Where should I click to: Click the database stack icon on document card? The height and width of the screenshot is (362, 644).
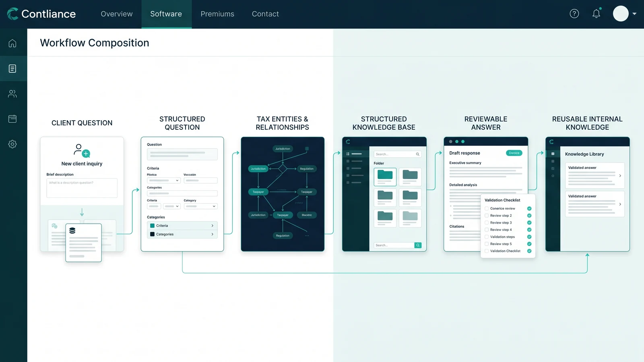72,230
